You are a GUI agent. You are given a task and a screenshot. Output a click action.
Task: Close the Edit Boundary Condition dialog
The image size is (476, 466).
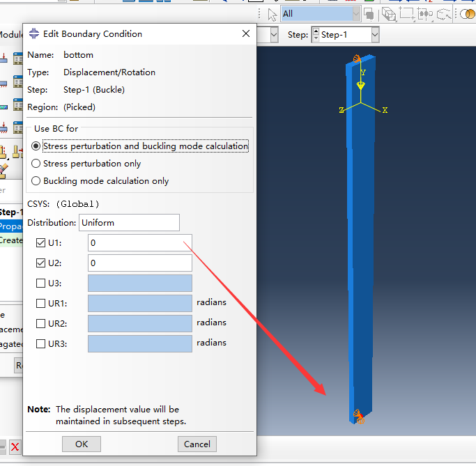tap(245, 33)
